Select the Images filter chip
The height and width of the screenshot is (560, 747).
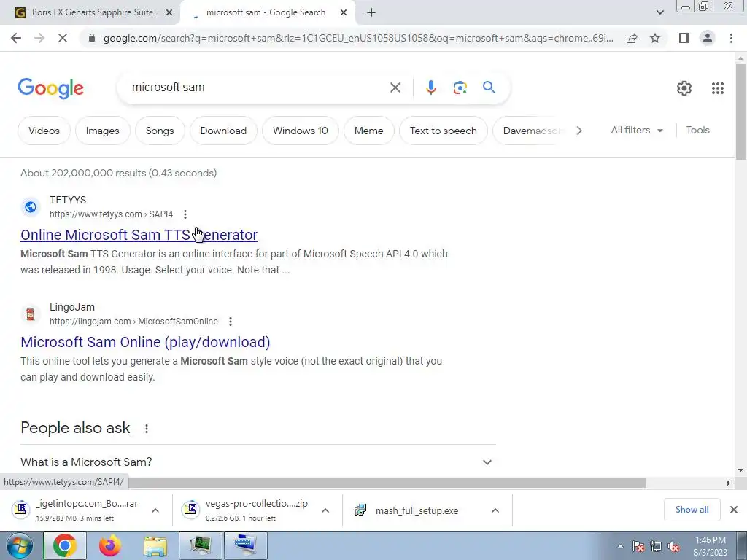102,131
